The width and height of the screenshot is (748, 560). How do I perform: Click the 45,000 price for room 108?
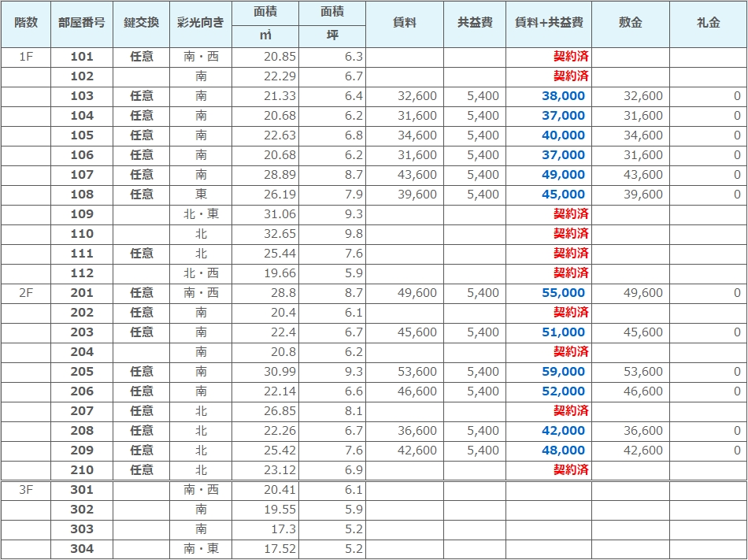[563, 195]
